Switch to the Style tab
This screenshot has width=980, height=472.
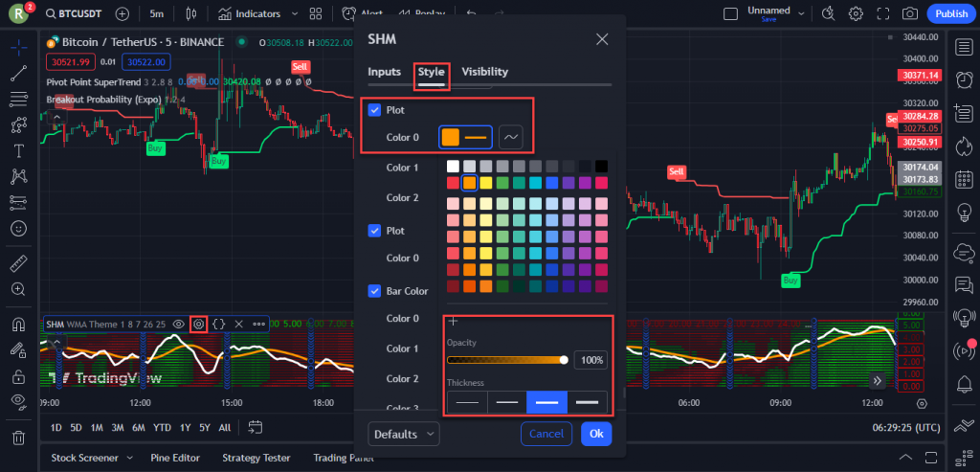click(432, 71)
